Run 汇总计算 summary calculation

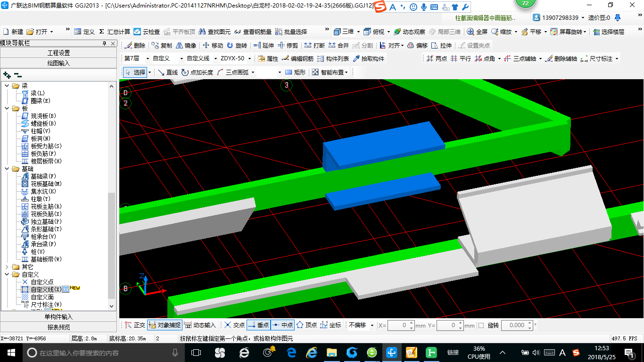pos(114,32)
